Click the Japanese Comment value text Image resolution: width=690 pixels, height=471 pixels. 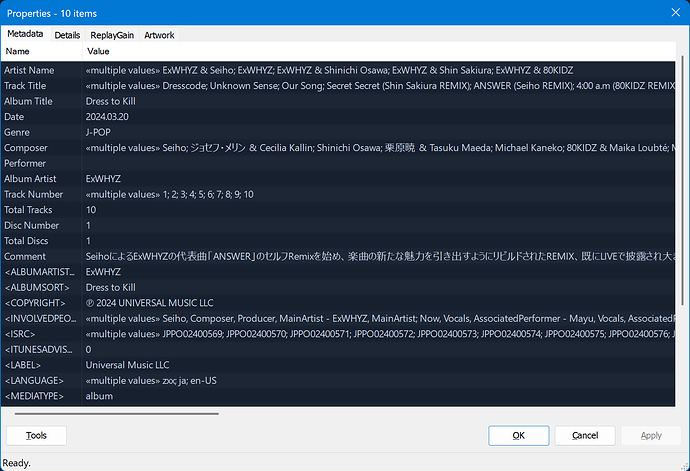tap(380, 256)
